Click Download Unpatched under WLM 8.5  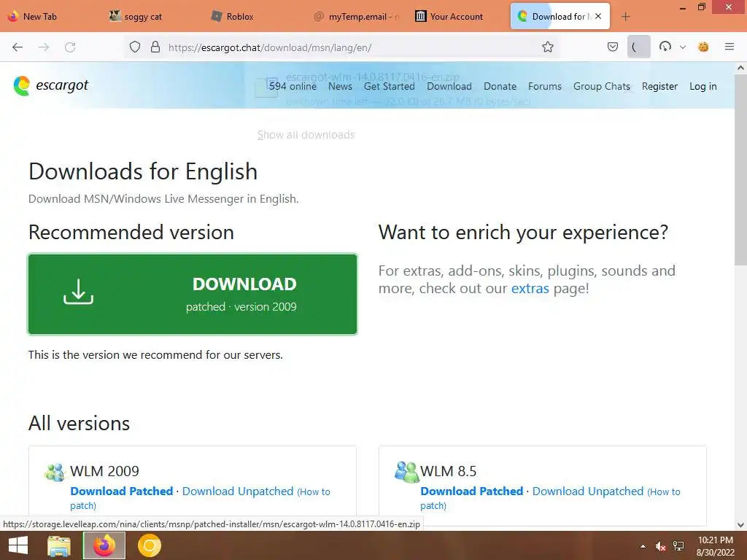[x=588, y=491]
